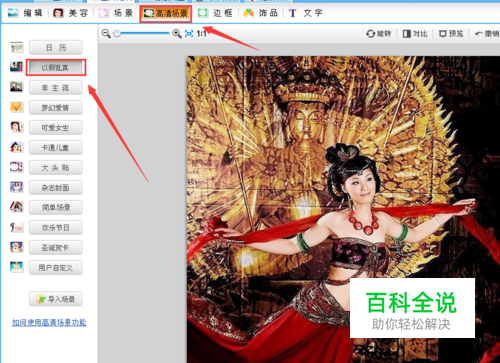The image size is (500, 363).
Task: Click the heart icon beside 梦幻爱情
Action: click(16, 107)
